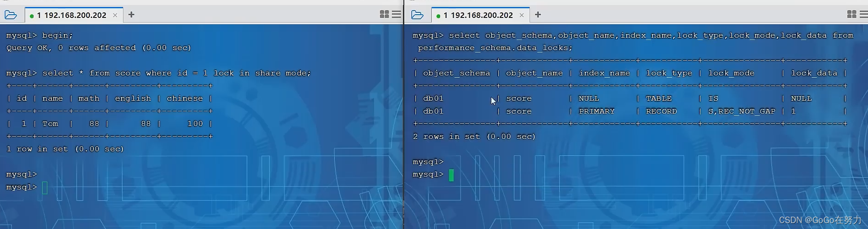
Task: Click 'db01' in the TABLE lock row
Action: pos(433,98)
